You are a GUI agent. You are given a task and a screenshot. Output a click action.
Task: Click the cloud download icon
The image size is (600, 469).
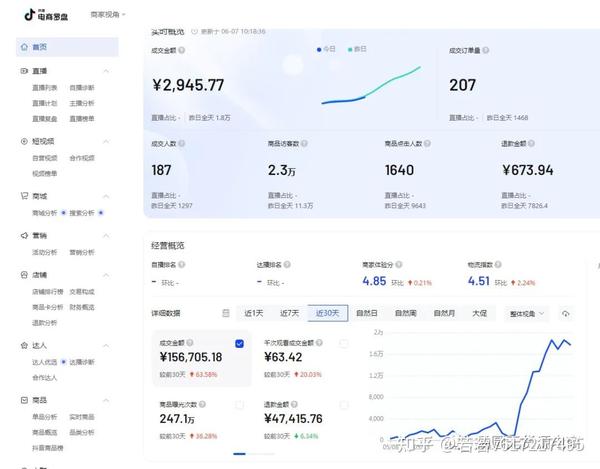point(566,314)
